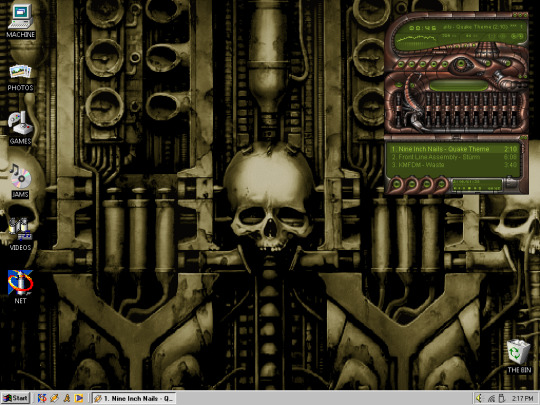Click the network connection tray icon
The height and width of the screenshot is (405, 540).
pos(491,398)
